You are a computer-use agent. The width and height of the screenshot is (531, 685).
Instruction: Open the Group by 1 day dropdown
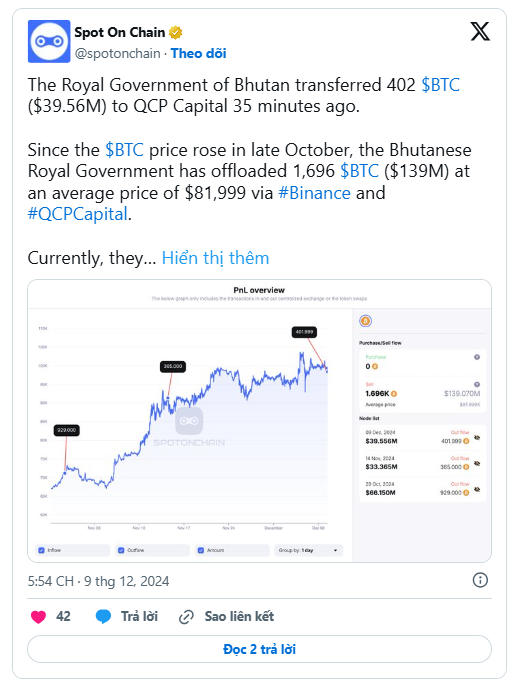click(x=309, y=550)
